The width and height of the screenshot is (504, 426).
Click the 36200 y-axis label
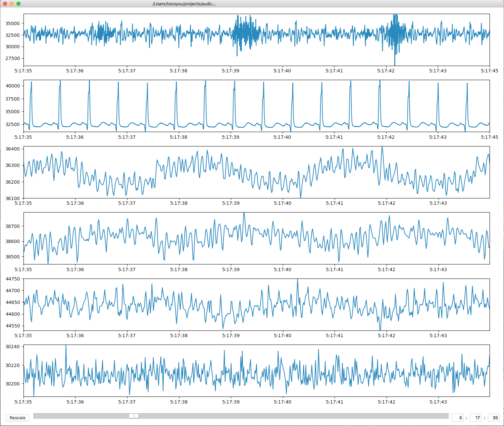tap(13, 182)
